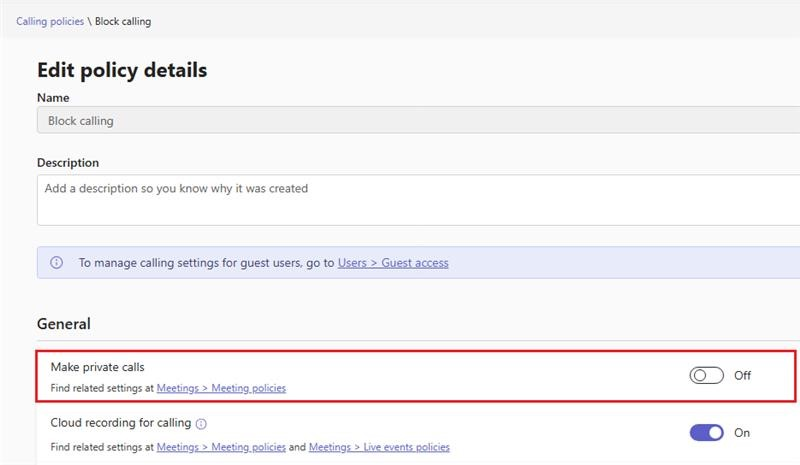Open Meeting policies link under Cloud recording
The width and height of the screenshot is (800, 465).
[221, 447]
